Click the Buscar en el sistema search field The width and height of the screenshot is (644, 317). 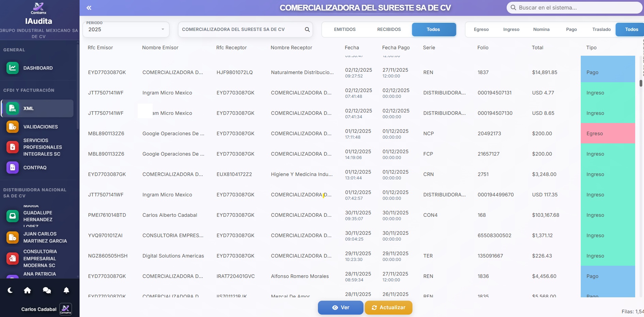click(x=574, y=7)
